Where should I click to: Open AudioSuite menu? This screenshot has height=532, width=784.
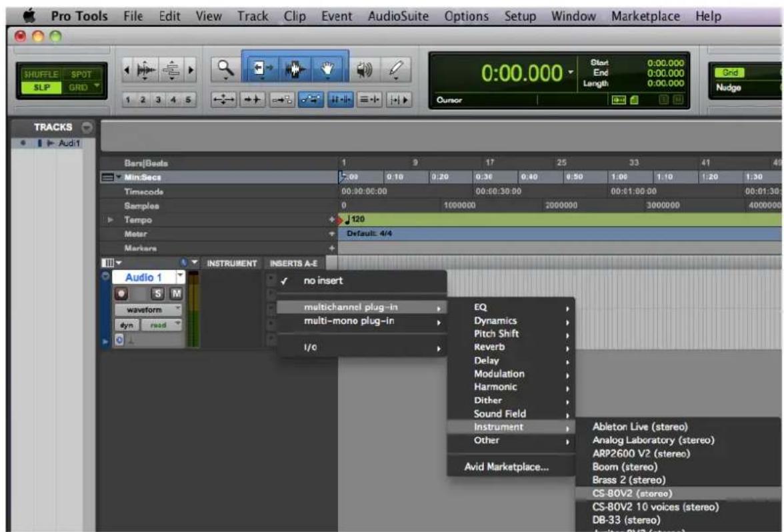398,16
